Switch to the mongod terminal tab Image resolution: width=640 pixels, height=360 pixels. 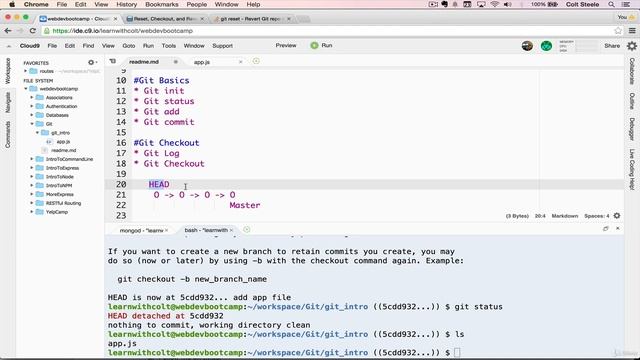pyautogui.click(x=141, y=231)
